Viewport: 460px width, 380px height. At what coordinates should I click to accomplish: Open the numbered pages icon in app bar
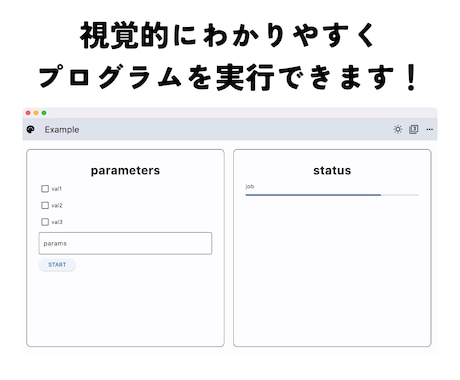tap(413, 129)
